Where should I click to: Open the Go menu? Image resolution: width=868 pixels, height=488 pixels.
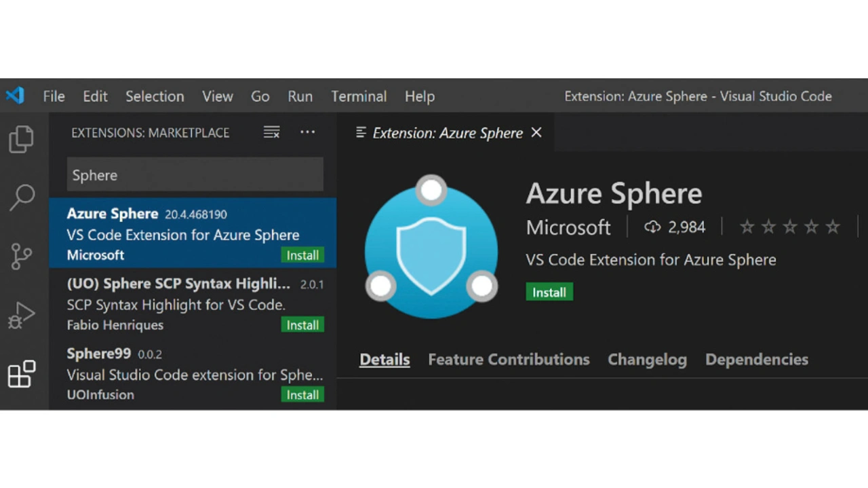coord(260,96)
